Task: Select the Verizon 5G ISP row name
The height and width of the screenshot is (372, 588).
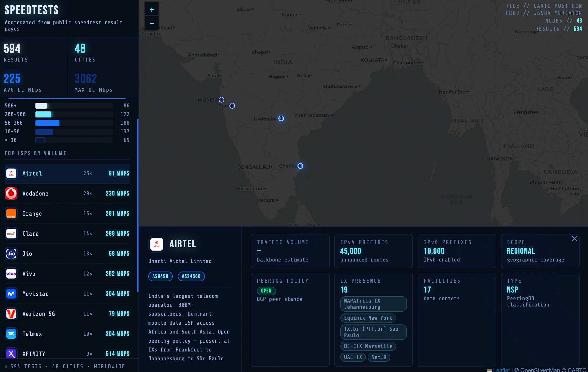Action: [x=38, y=314]
